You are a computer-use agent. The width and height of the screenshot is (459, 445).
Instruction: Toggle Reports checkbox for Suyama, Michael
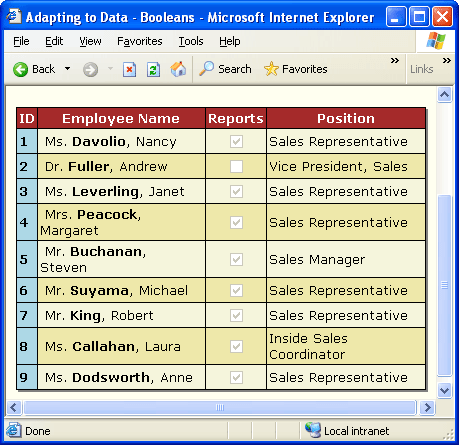pyautogui.click(x=236, y=290)
